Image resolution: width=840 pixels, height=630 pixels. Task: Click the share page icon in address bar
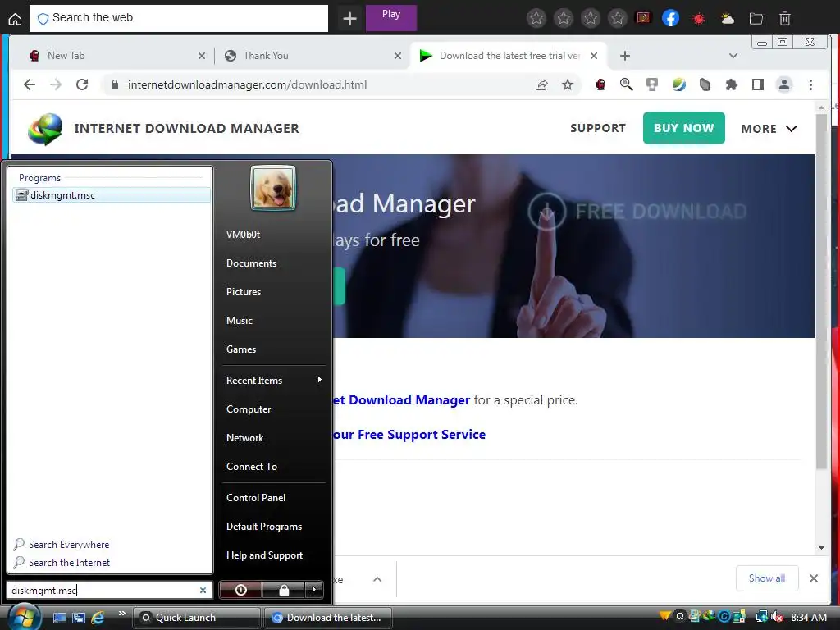541,84
